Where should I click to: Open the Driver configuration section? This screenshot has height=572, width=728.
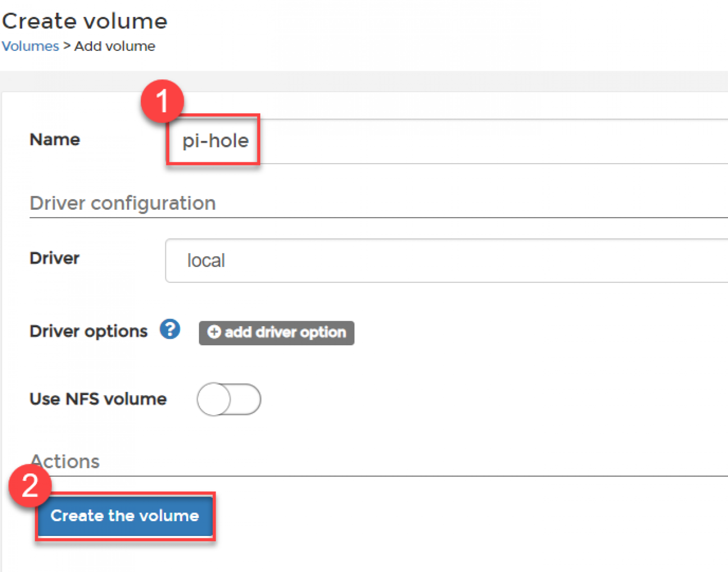pyautogui.click(x=123, y=203)
